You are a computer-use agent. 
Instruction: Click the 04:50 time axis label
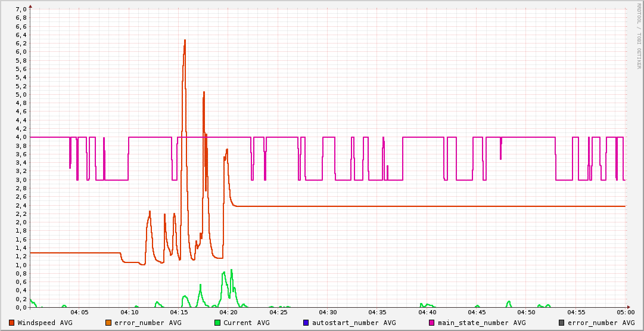pyautogui.click(x=527, y=313)
